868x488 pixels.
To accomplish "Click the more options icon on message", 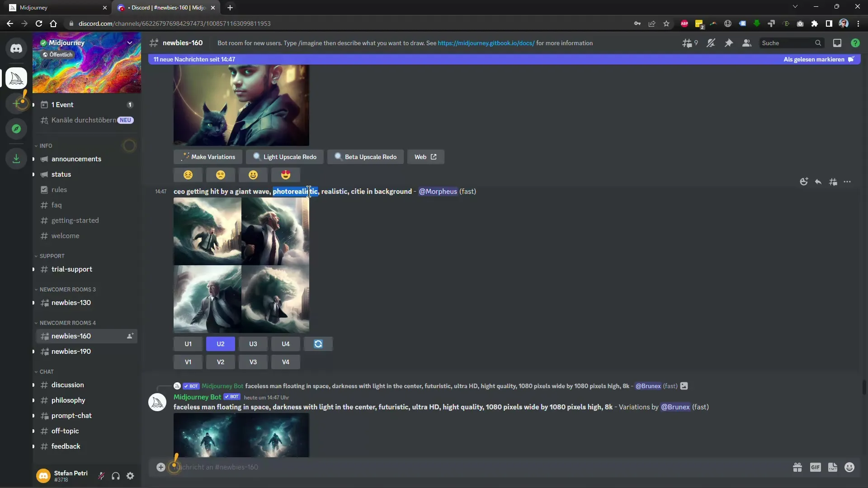I will pos(847,182).
